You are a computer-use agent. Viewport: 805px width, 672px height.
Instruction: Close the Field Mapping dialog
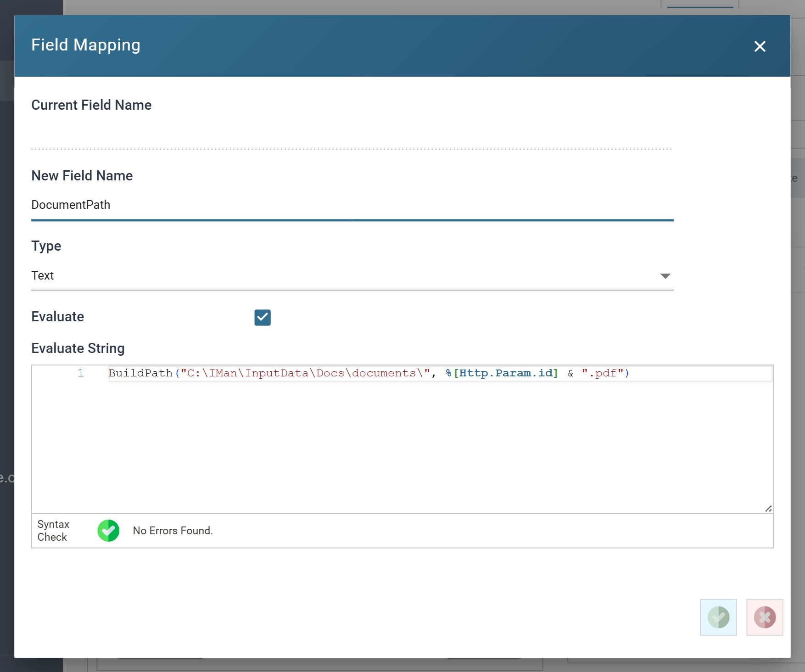click(x=760, y=46)
